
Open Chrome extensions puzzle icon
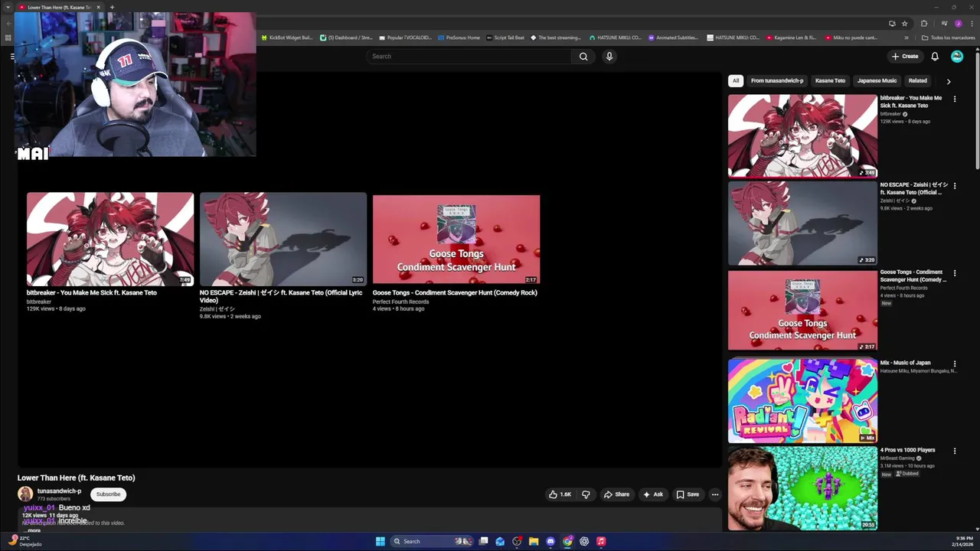click(923, 24)
